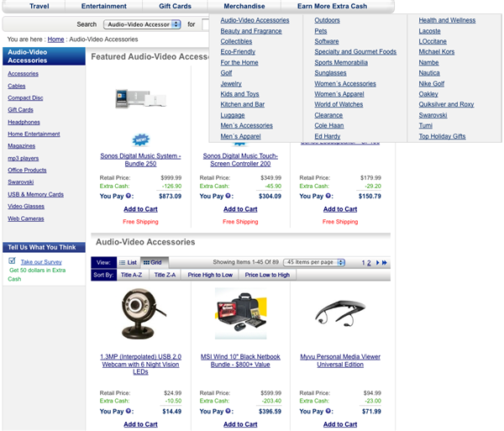This screenshot has width=504, height=431.
Task: Open Sonos Digital Music System Bundle 250 title
Action: tap(140, 160)
